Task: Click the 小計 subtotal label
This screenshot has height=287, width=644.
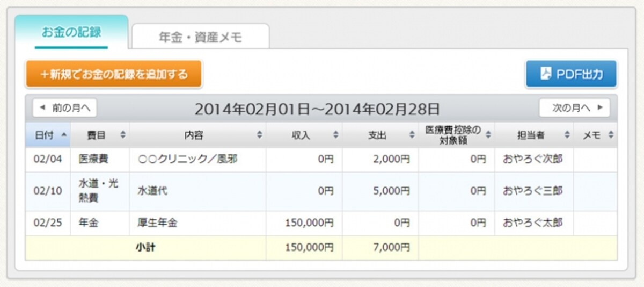Action: [145, 248]
